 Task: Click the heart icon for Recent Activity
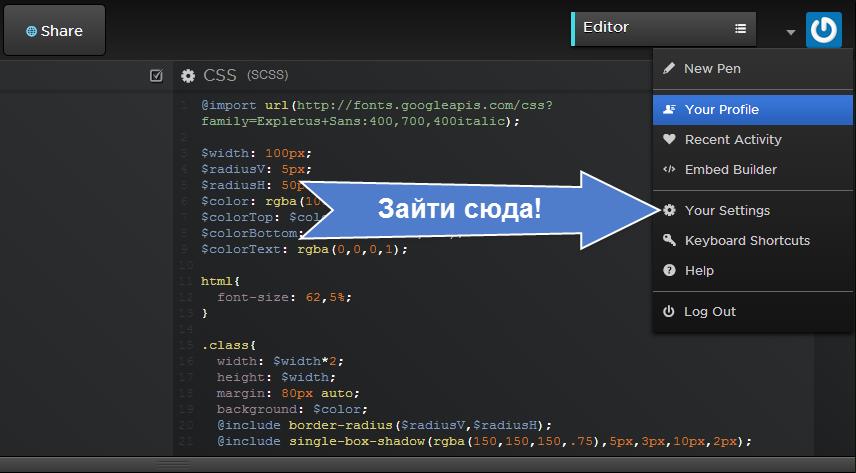pyautogui.click(x=669, y=140)
